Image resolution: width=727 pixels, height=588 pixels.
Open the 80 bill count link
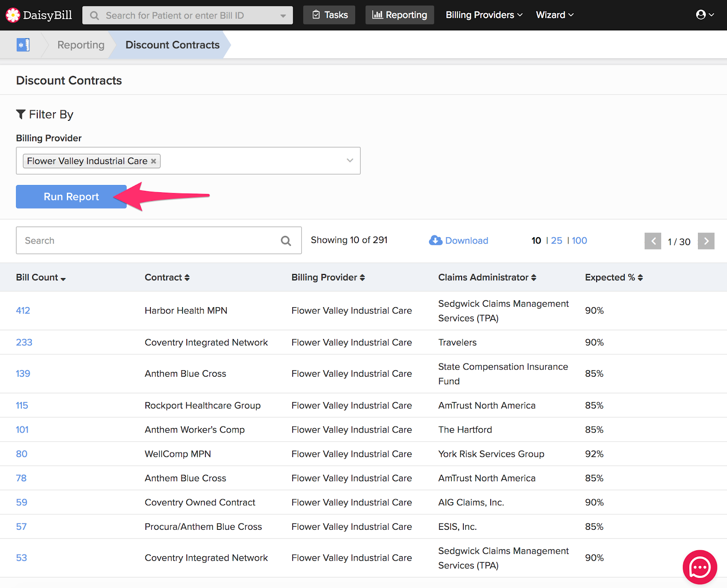click(22, 454)
